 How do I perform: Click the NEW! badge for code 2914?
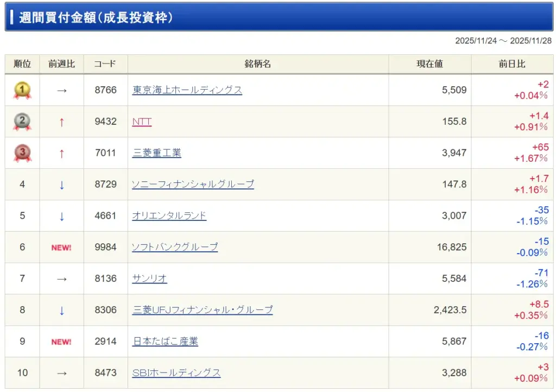tap(61, 342)
